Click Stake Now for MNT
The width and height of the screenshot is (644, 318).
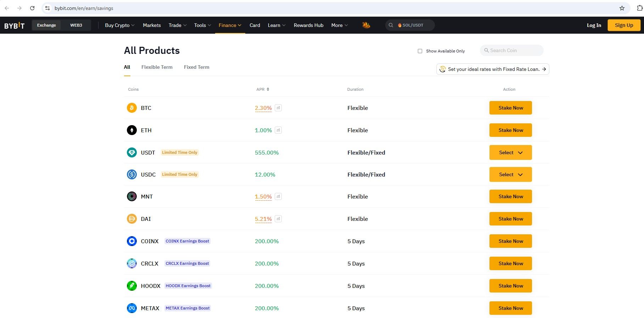(510, 196)
